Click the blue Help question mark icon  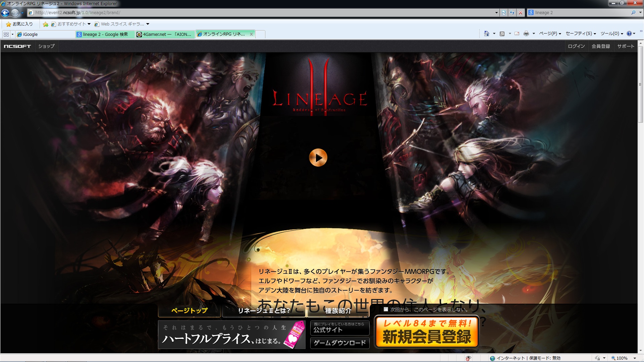click(x=629, y=34)
